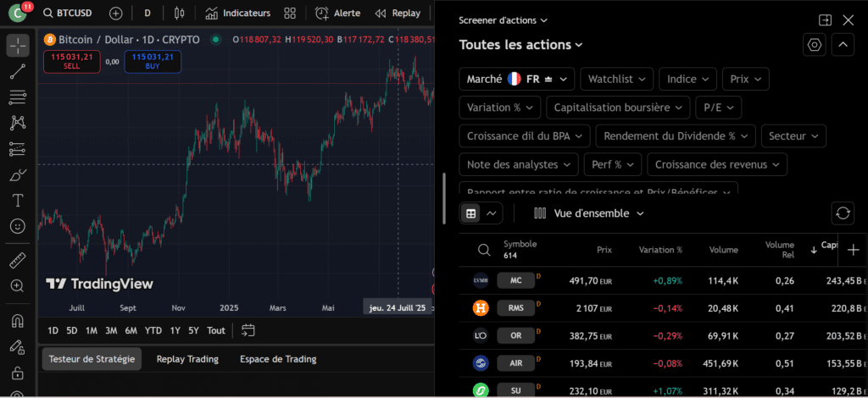This screenshot has height=398, width=868.
Task: Set chart range to 5D
Action: click(72, 330)
